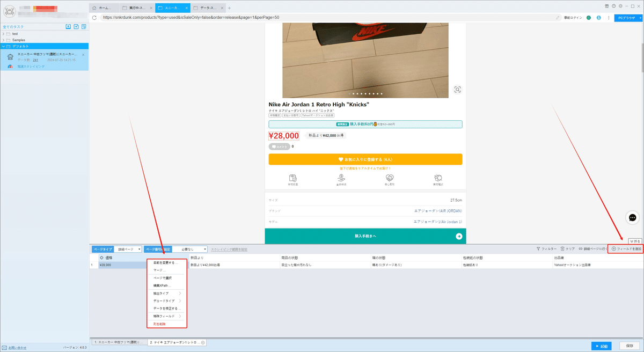The height and width of the screenshot is (352, 644).
Task: Open the settings gear icon in title bar
Action: [620, 5]
